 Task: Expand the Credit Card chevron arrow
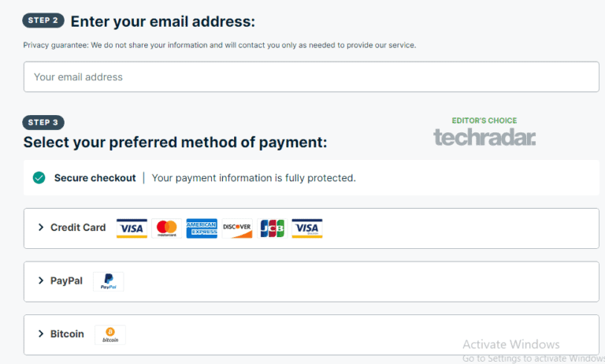point(41,228)
